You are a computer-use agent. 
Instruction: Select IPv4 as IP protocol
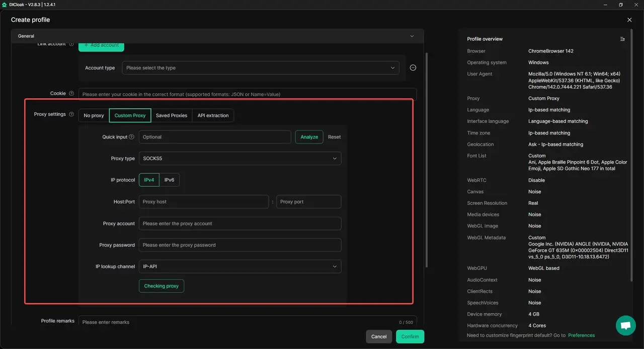(x=149, y=180)
